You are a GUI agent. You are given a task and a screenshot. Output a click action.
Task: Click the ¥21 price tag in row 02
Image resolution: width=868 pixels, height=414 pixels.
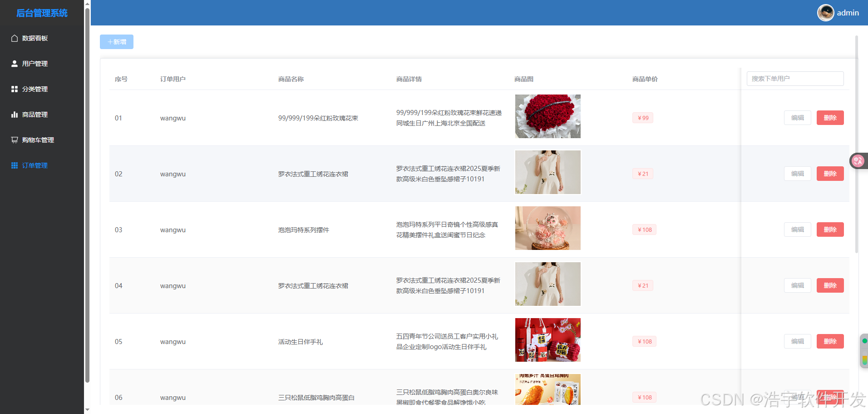click(x=643, y=174)
